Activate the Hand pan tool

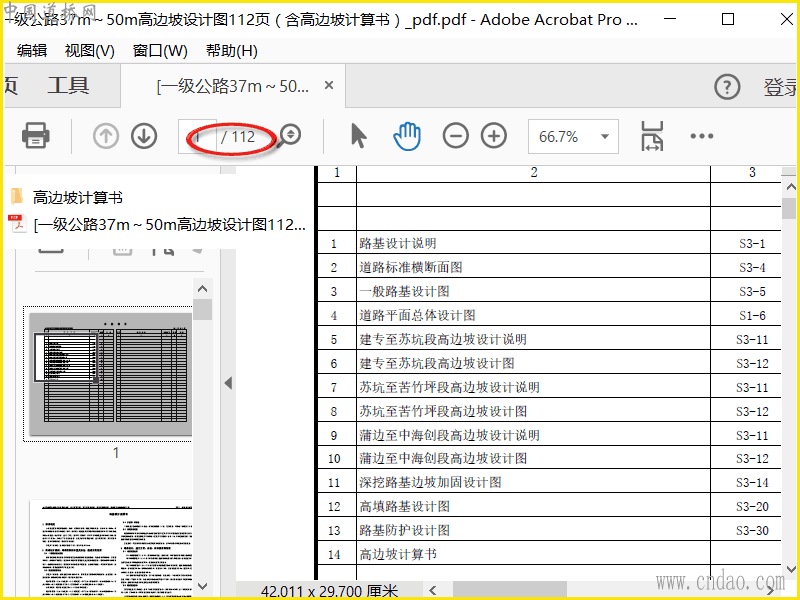coord(407,136)
